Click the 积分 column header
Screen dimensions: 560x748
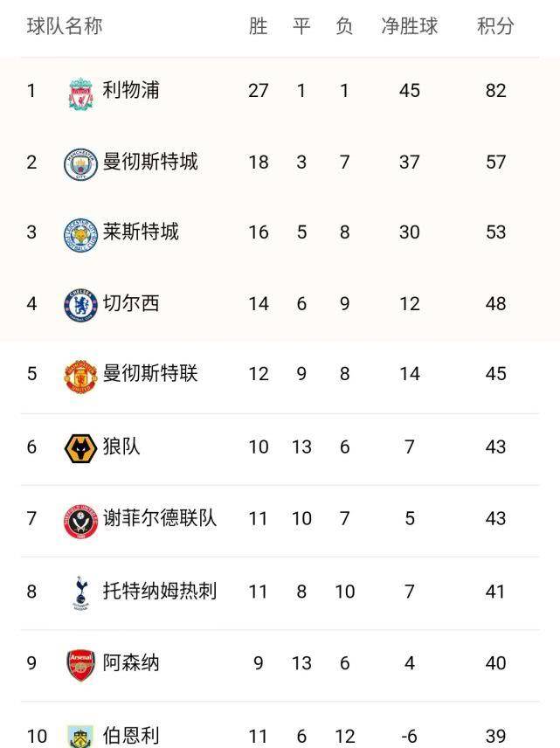pyautogui.click(x=495, y=26)
